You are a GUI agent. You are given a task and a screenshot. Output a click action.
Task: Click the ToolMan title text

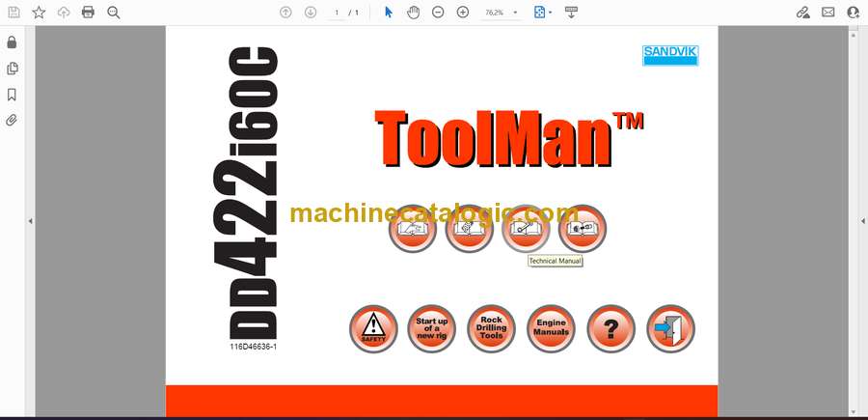pyautogui.click(x=508, y=138)
